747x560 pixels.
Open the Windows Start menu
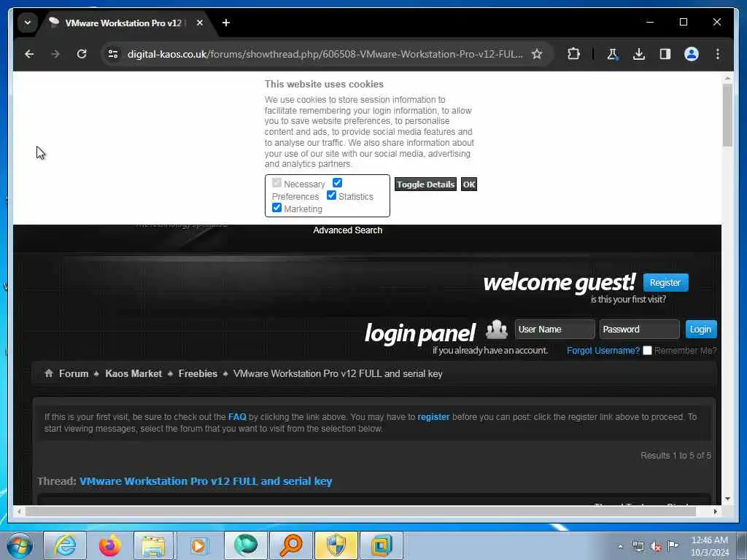click(x=20, y=545)
